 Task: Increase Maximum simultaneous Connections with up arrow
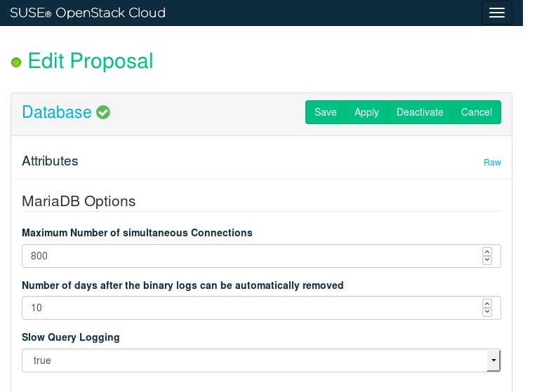pyautogui.click(x=487, y=251)
